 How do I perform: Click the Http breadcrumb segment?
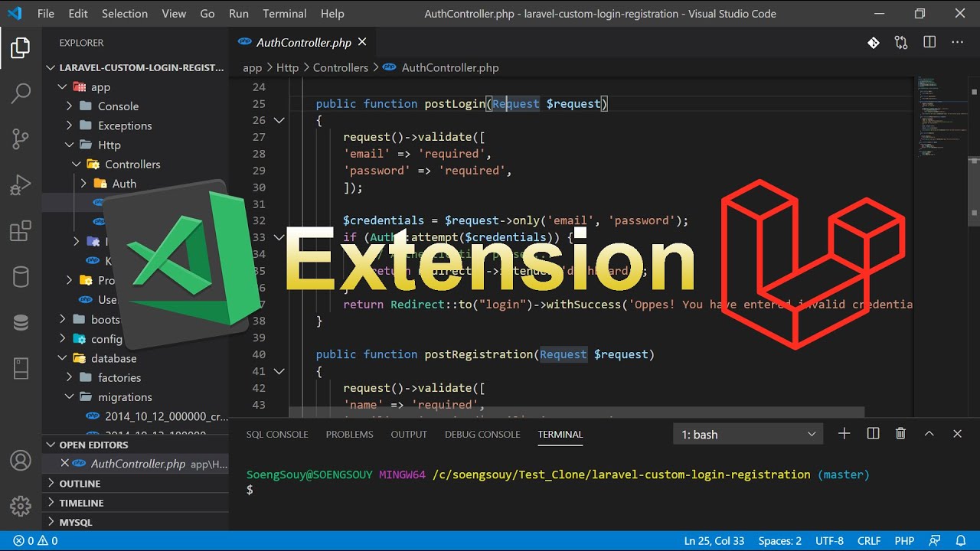click(x=287, y=67)
